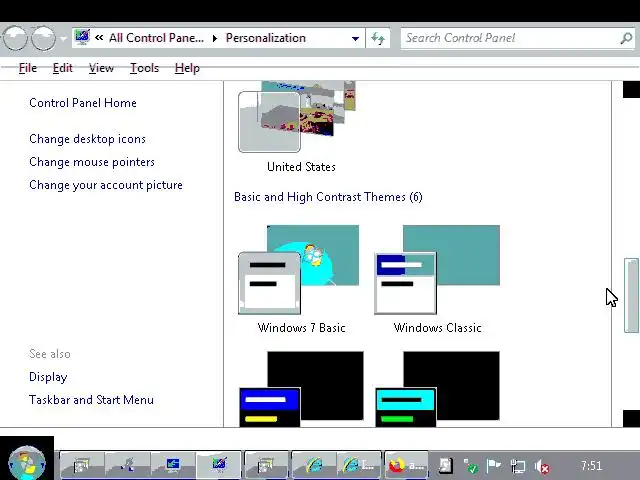The width and height of the screenshot is (640, 480).
Task: Open first Internet Explorer taskbar button
Action: pos(313,464)
